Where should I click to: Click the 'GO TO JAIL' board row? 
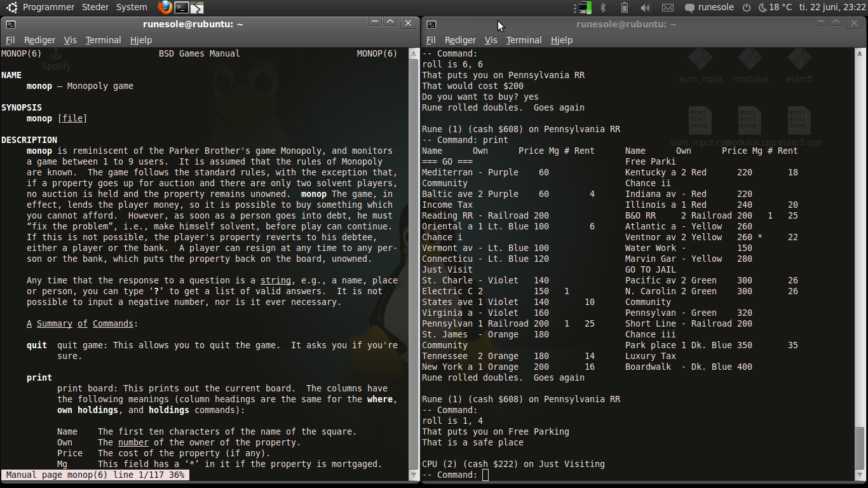651,269
